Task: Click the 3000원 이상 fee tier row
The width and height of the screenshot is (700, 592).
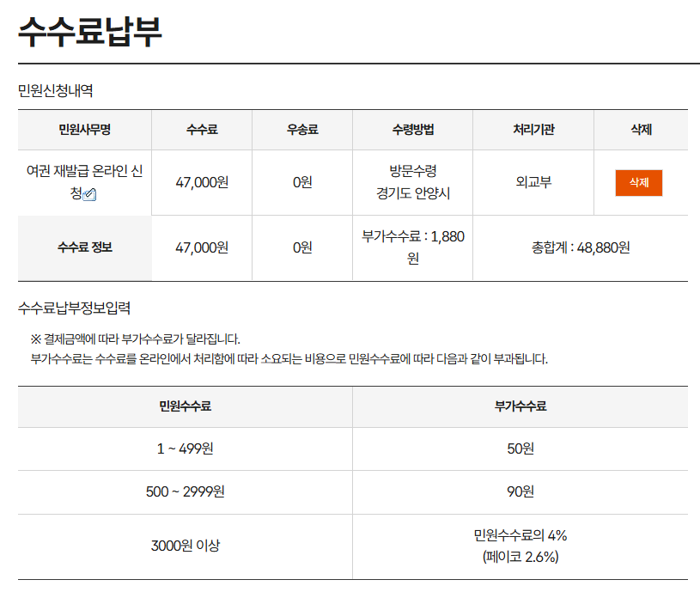Action: pyautogui.click(x=185, y=545)
